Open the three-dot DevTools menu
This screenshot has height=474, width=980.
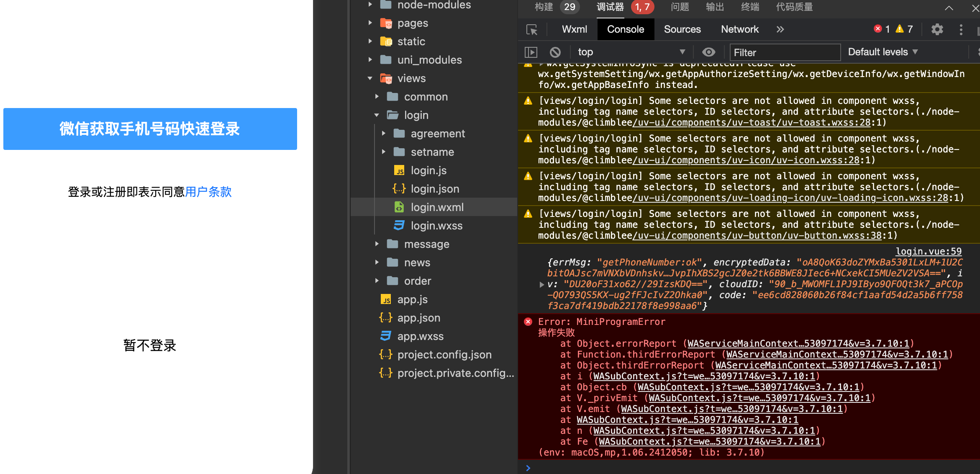(961, 29)
